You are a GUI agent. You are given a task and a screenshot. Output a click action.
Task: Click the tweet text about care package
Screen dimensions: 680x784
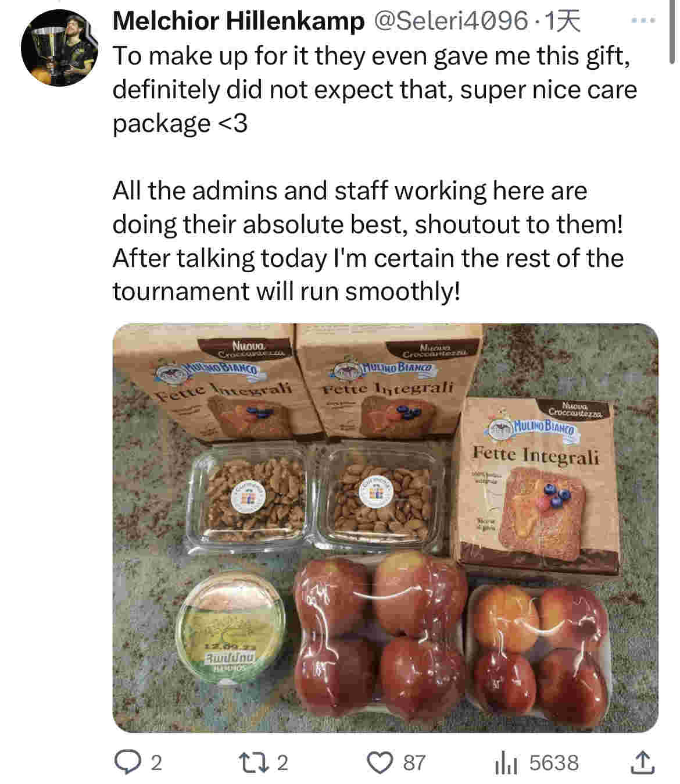(x=375, y=90)
